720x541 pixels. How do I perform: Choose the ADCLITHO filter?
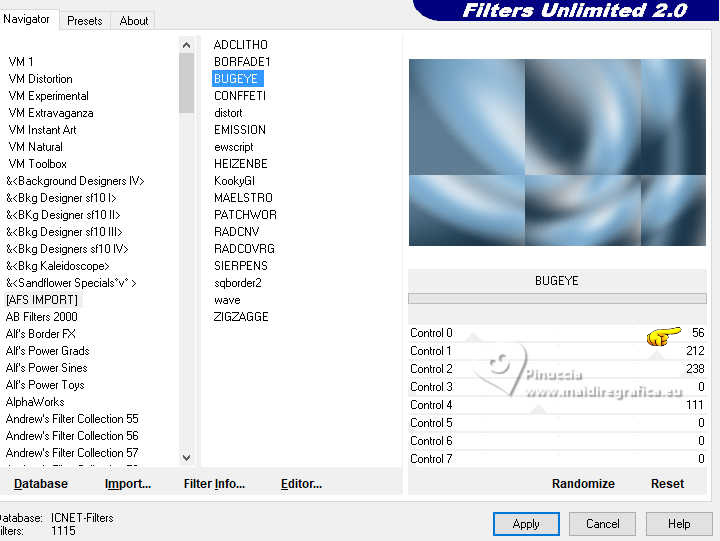click(x=241, y=45)
